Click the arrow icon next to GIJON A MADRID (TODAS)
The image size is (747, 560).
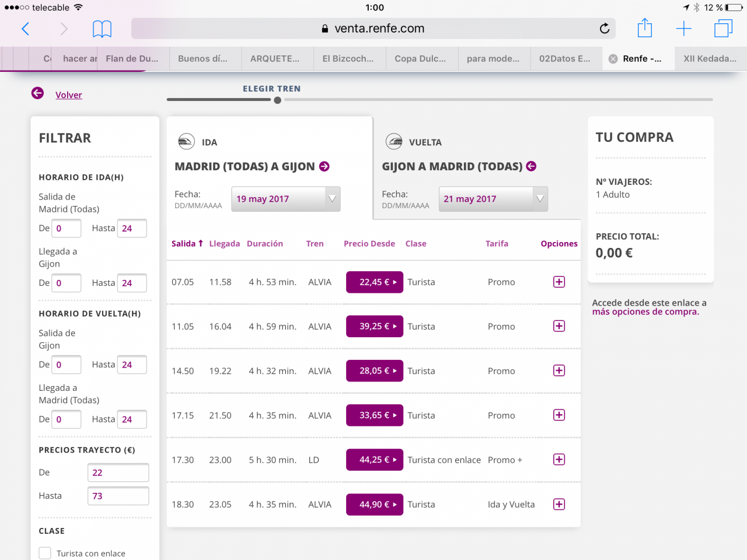pyautogui.click(x=531, y=166)
